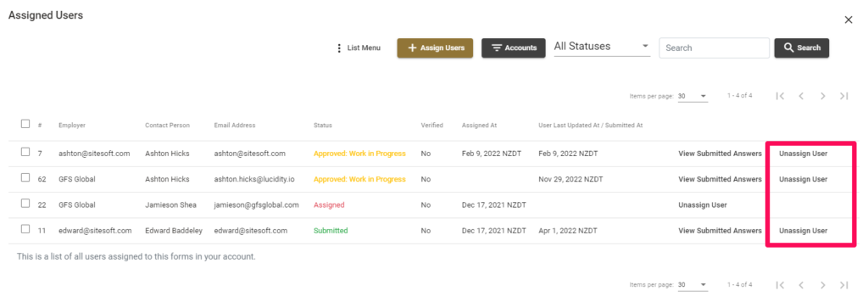This screenshot has height=308, width=868.
Task: Go to first page using top pagination
Action: pyautogui.click(x=780, y=96)
